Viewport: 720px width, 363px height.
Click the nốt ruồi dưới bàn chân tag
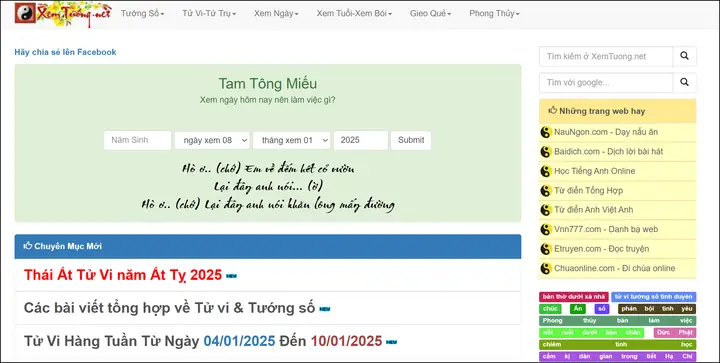(x=591, y=333)
